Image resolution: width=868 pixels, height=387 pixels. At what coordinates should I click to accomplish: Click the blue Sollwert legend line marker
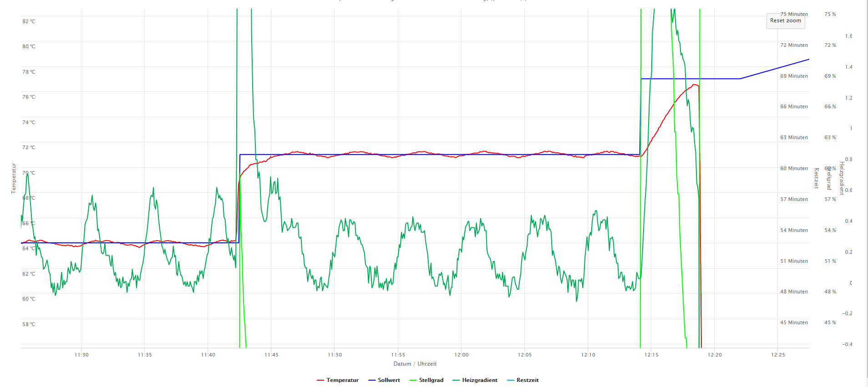pos(372,380)
